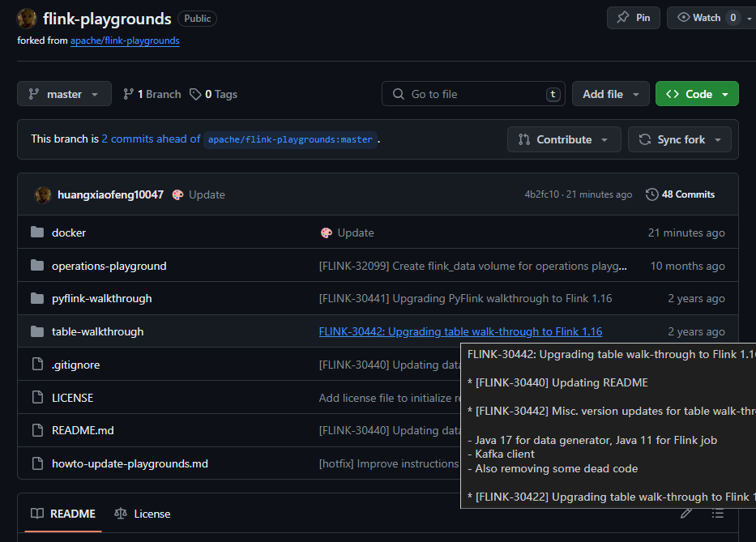Click the table-walkthrough folder icon
Image resolution: width=756 pixels, height=542 pixels.
(x=37, y=331)
